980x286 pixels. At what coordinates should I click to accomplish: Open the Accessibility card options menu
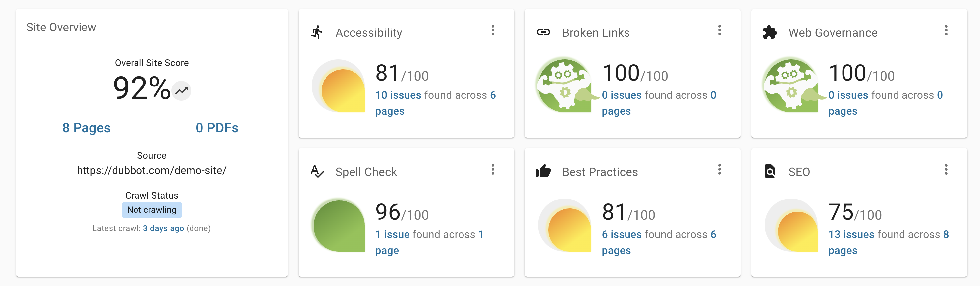point(493,31)
